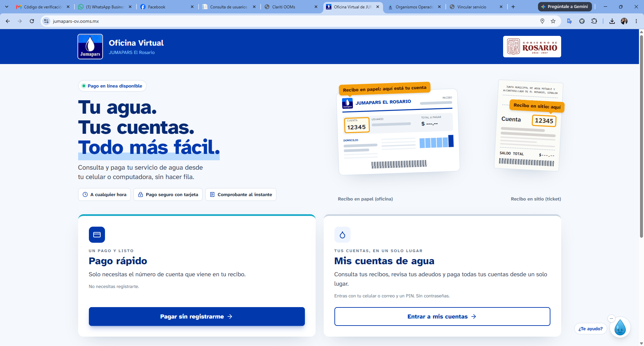Close the Vincular servicio tab
This screenshot has height=346, width=644.
click(x=501, y=7)
